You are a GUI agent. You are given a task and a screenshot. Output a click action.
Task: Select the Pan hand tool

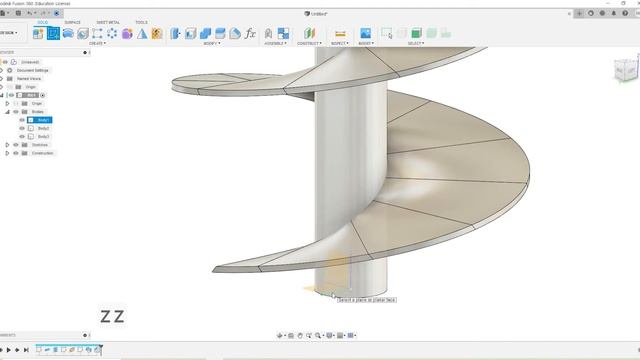(300, 336)
